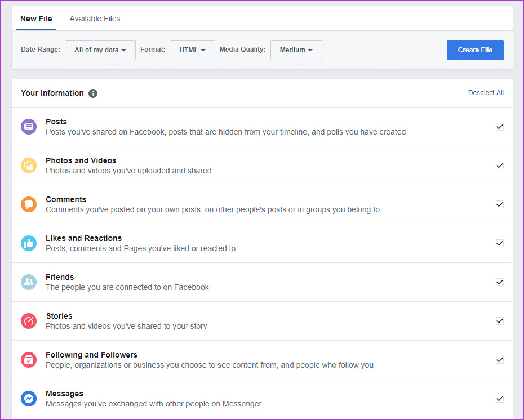524x420 pixels.
Task: Click the 'Format:' label
Action: pyautogui.click(x=153, y=50)
